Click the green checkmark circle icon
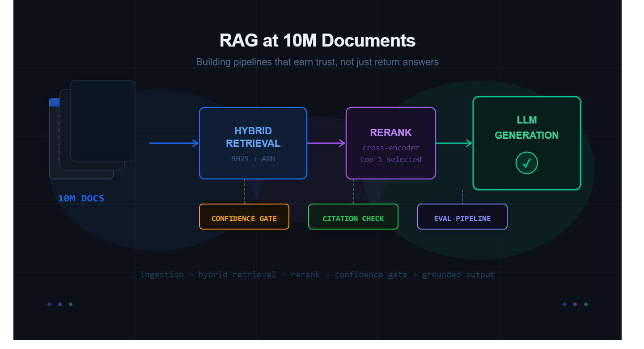Screen dimensions: 644x349 527,163
